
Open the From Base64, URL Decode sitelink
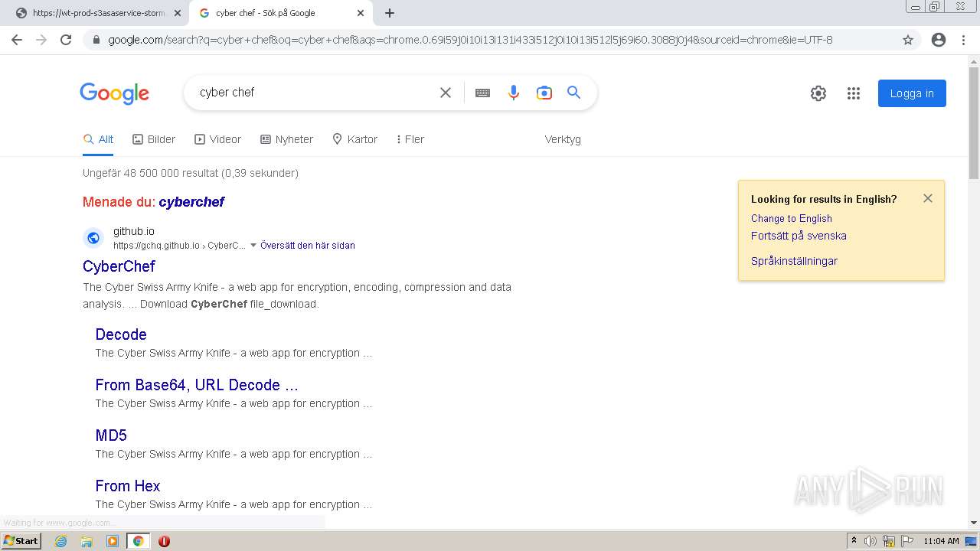(x=197, y=385)
